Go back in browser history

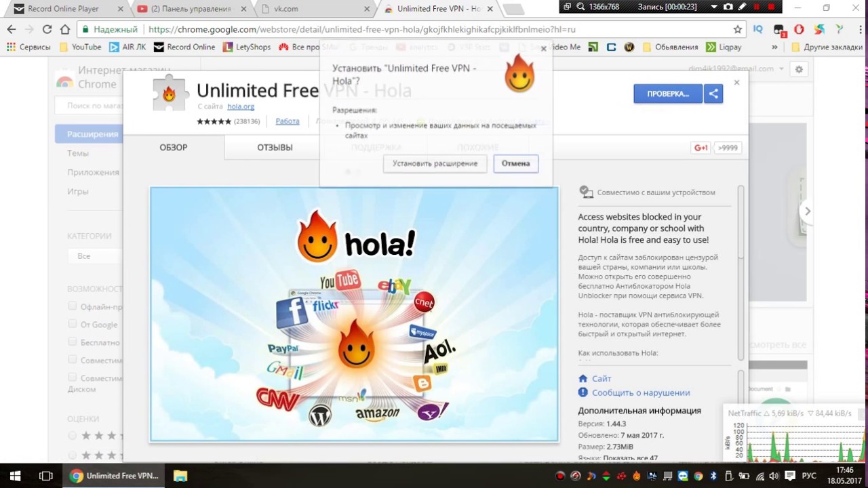tap(12, 30)
